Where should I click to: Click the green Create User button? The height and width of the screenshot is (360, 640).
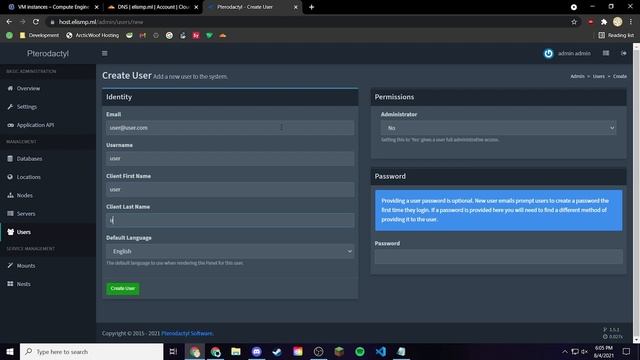(x=122, y=289)
